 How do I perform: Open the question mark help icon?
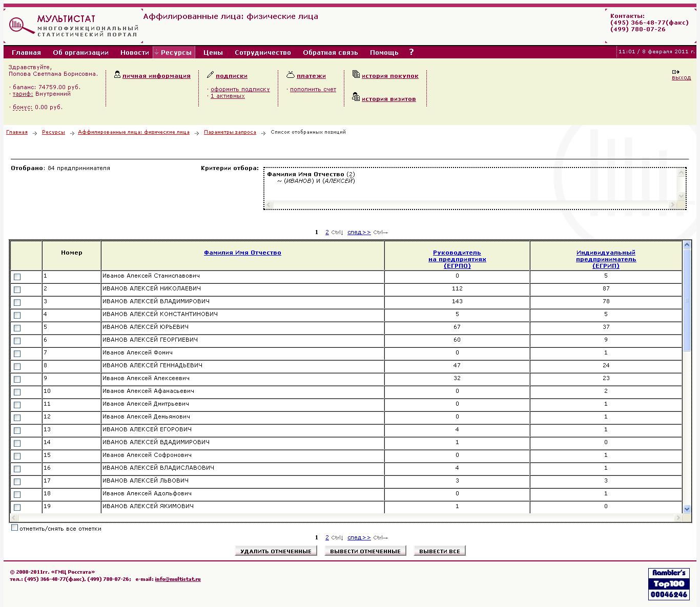pyautogui.click(x=411, y=52)
